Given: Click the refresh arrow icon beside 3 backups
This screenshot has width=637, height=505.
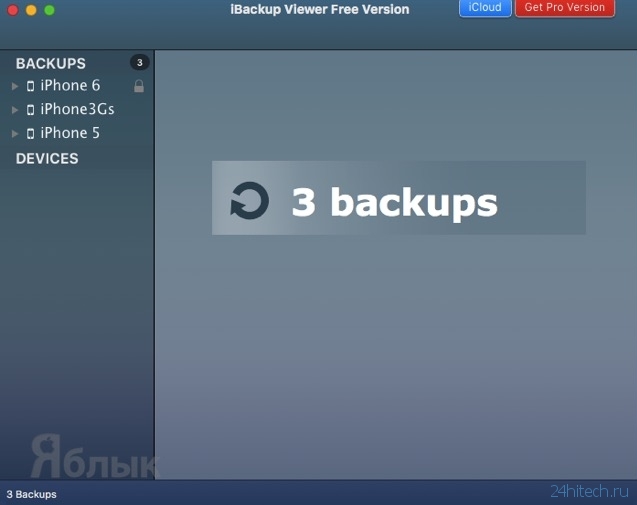Looking at the screenshot, I should [x=249, y=200].
